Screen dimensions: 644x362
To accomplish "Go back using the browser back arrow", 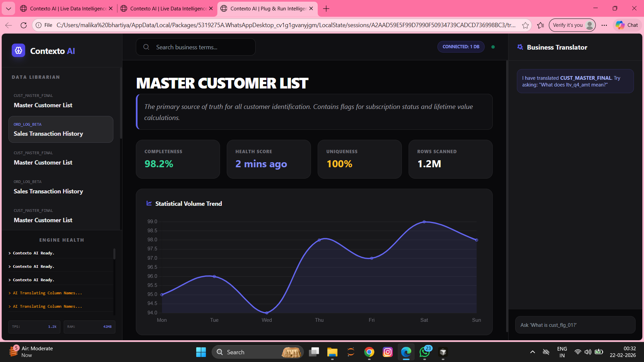I will (x=9, y=25).
